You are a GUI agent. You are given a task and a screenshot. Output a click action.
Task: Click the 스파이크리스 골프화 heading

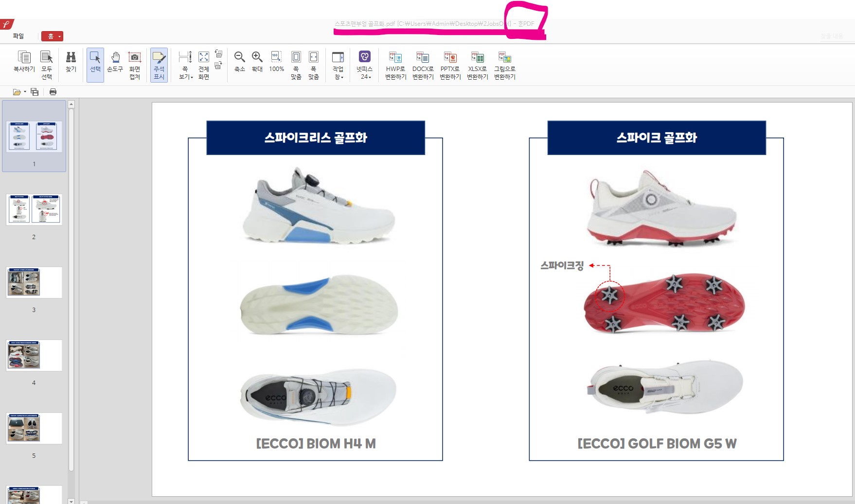[316, 138]
